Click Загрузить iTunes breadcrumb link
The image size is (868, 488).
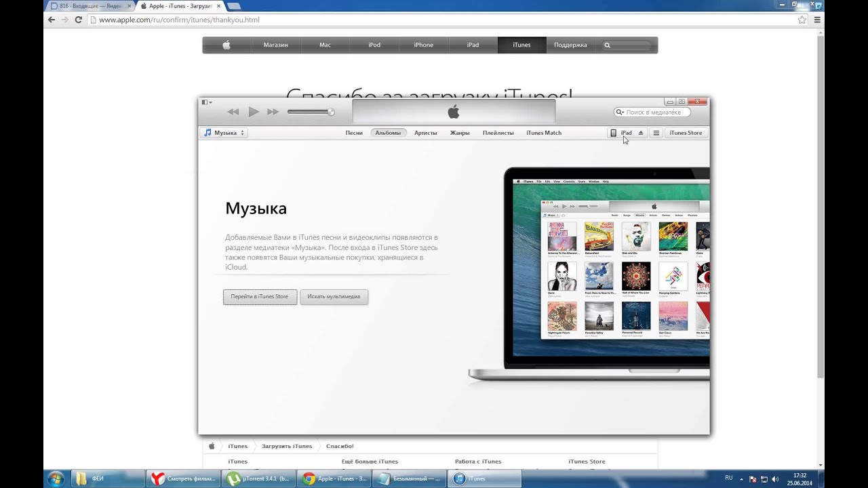287,446
